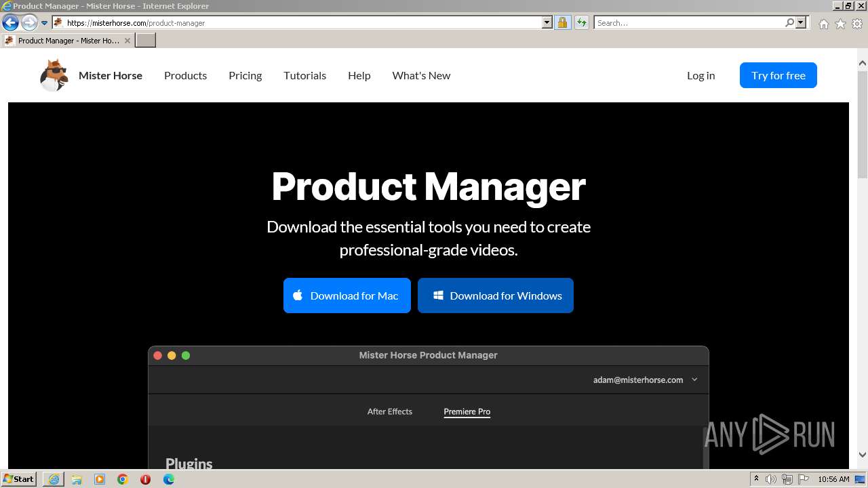Open What's New page

[421, 75]
